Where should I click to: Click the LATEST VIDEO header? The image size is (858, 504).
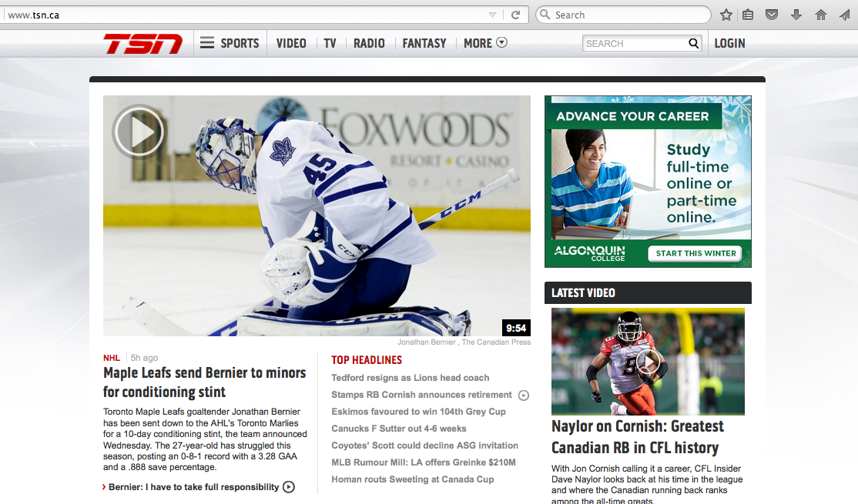(648, 292)
